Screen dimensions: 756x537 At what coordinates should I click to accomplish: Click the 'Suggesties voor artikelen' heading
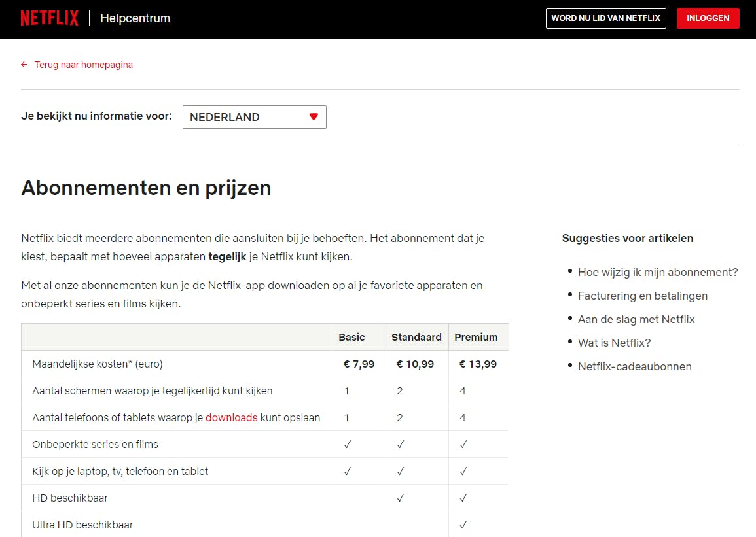627,238
